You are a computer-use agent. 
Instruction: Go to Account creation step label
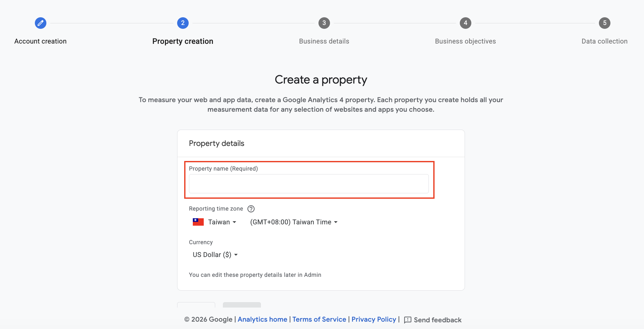(41, 41)
